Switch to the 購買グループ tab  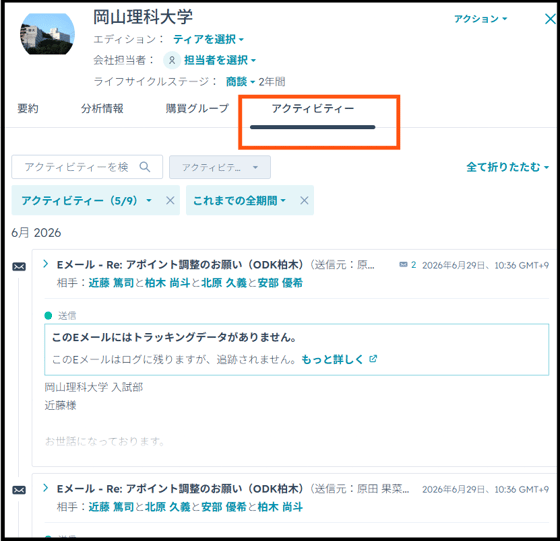tap(197, 109)
